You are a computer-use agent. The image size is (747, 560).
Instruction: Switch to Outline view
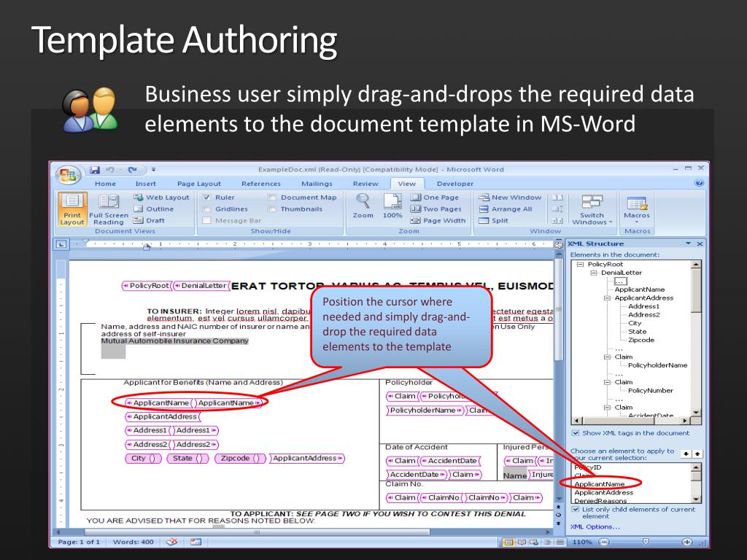[x=154, y=209]
